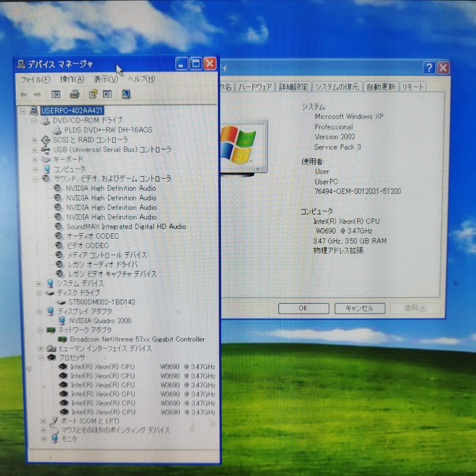Select the レガシ オーディオ ドライバ entry

[x=103, y=265]
